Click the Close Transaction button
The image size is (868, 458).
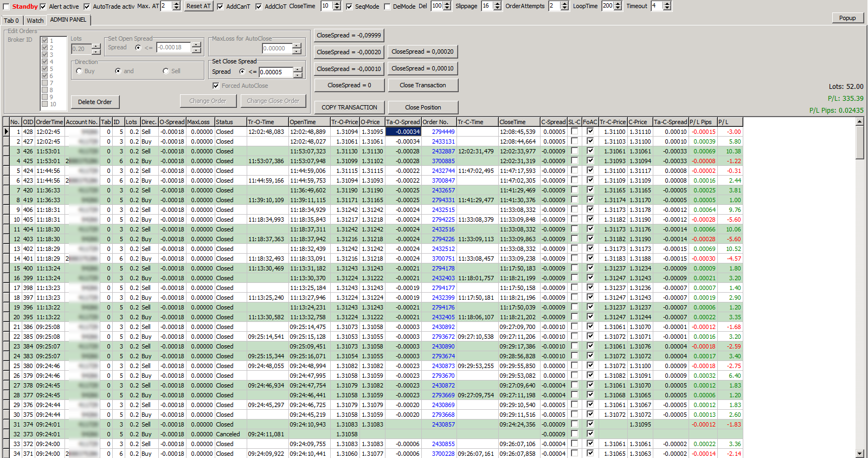click(x=423, y=85)
